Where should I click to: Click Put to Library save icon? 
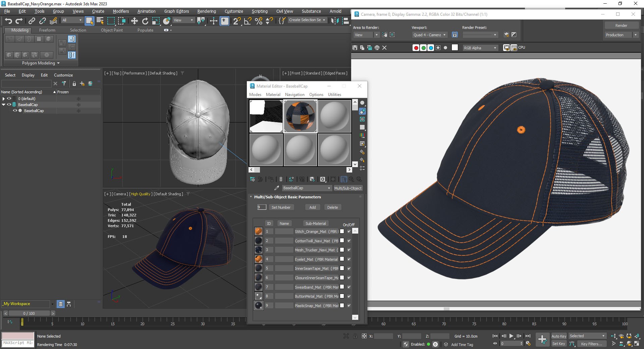[312, 179]
